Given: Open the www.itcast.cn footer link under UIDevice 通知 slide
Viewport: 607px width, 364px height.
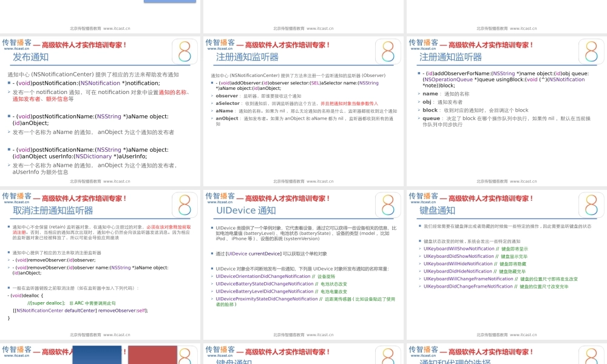Looking at the screenshot, I should 320,334.
